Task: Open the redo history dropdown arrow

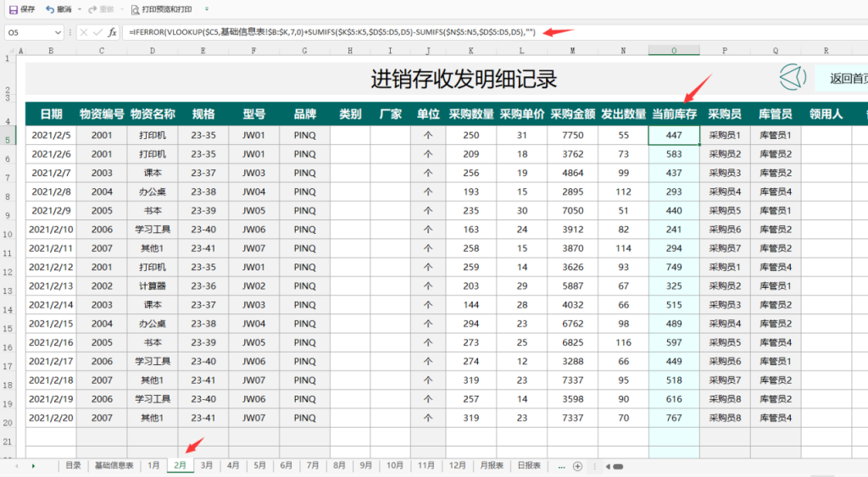Action: [x=122, y=9]
